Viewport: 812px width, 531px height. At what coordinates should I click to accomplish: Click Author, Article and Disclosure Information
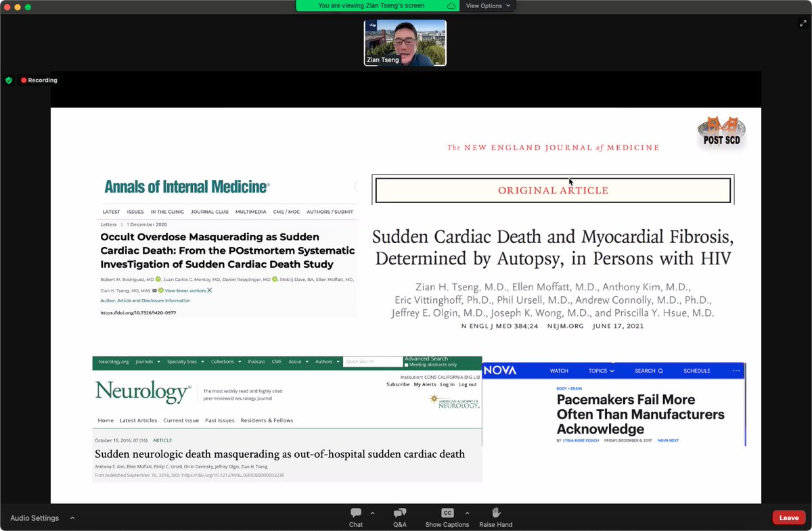pyautogui.click(x=145, y=300)
